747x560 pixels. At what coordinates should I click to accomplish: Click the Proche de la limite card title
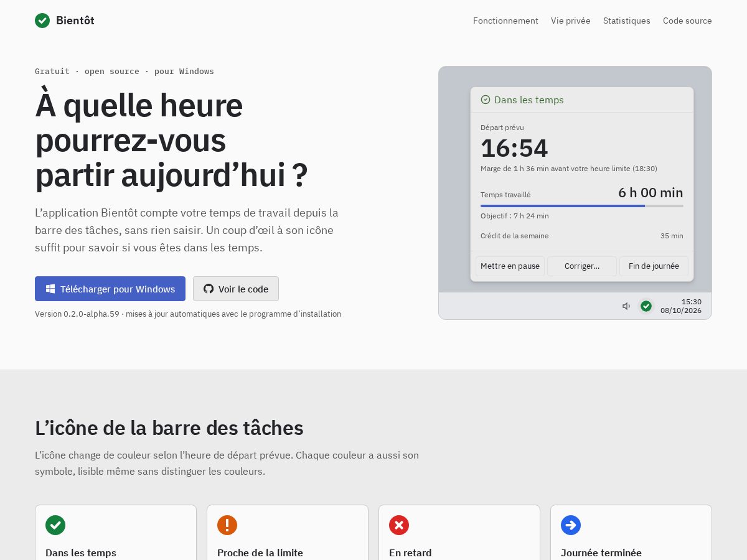pyautogui.click(x=260, y=553)
